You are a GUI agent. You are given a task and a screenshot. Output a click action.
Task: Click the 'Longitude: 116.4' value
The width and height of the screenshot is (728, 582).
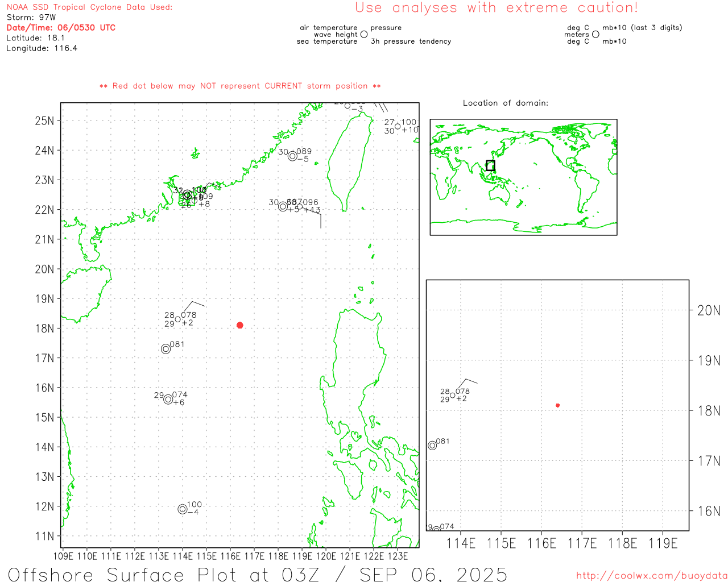coord(42,48)
